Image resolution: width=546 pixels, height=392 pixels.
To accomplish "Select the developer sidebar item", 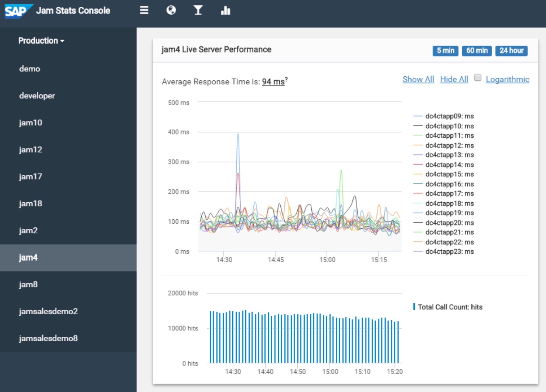I will coord(37,96).
